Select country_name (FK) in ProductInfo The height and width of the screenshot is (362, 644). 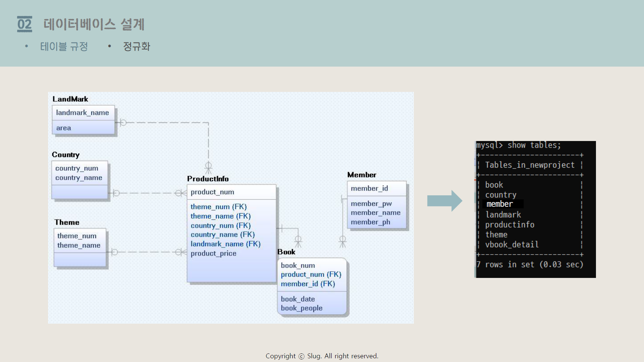pyautogui.click(x=223, y=235)
